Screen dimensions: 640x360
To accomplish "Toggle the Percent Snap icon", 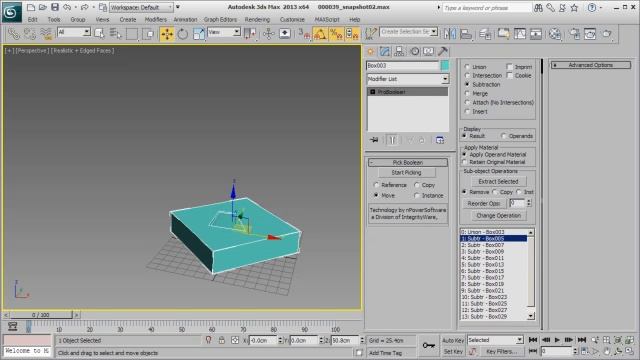I will (x=336, y=34).
